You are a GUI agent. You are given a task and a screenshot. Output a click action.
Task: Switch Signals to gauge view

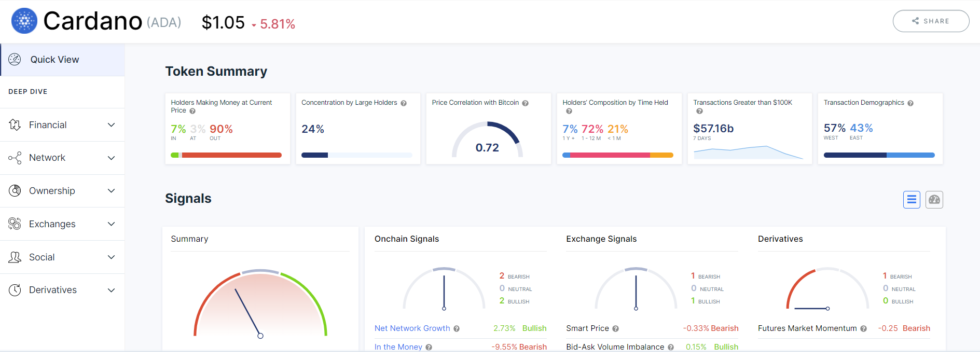(934, 200)
